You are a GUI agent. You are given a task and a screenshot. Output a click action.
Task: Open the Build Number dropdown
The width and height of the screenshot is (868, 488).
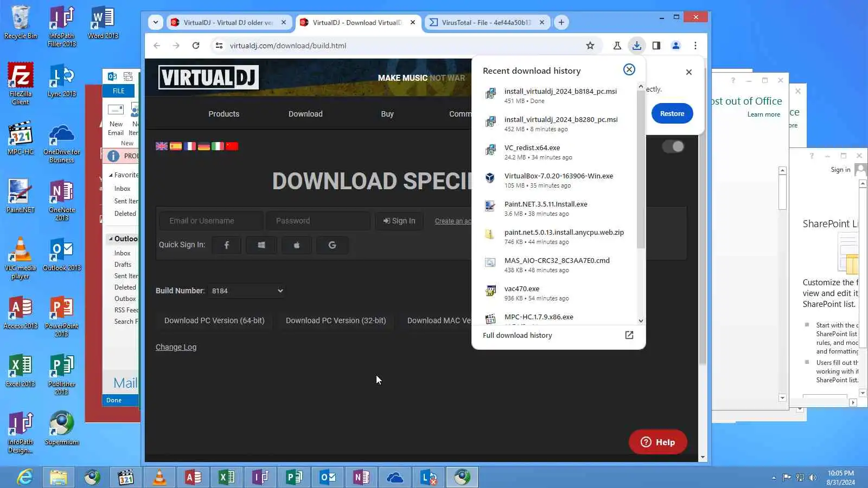(x=247, y=291)
